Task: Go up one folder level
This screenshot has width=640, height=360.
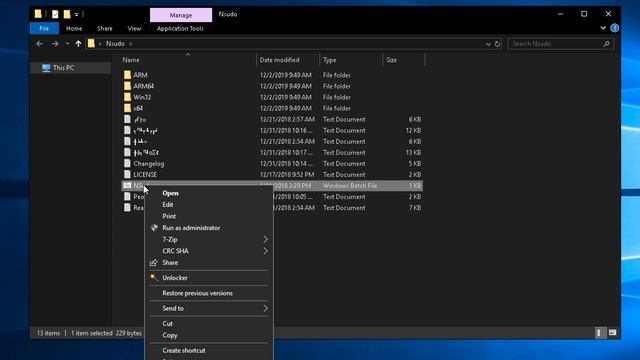Action: pyautogui.click(x=78, y=44)
